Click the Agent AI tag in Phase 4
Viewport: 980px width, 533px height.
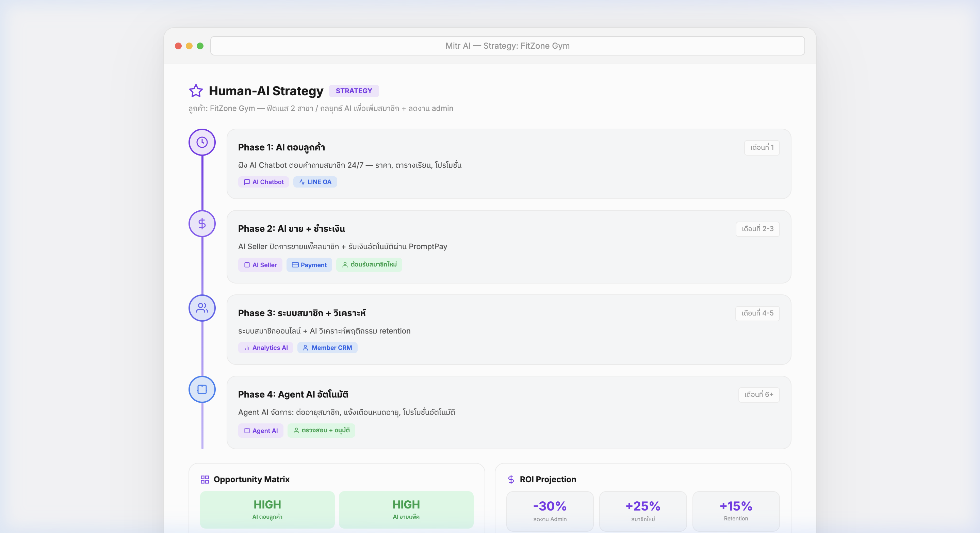pos(261,430)
